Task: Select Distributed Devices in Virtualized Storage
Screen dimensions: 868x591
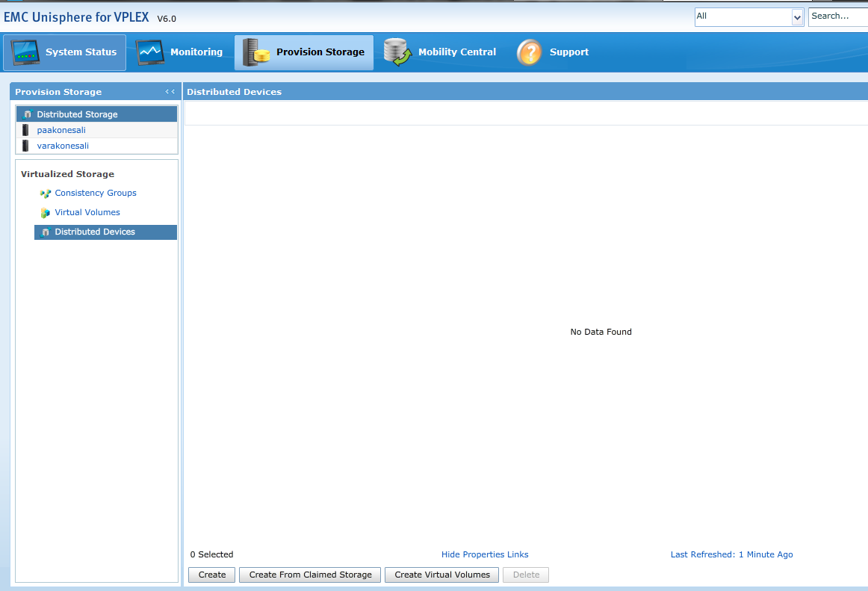Action: 106,232
